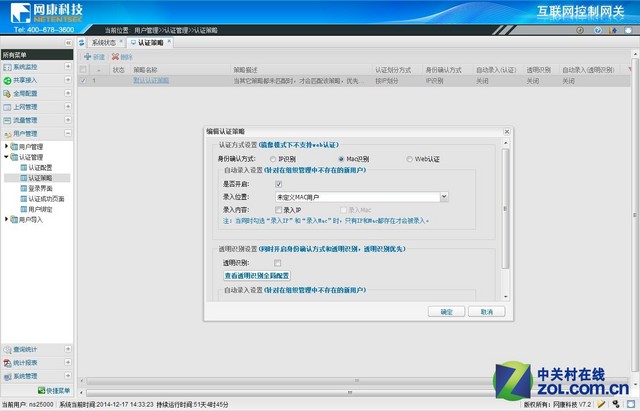Click the dialog scrollbar up arrow

pos(506,143)
